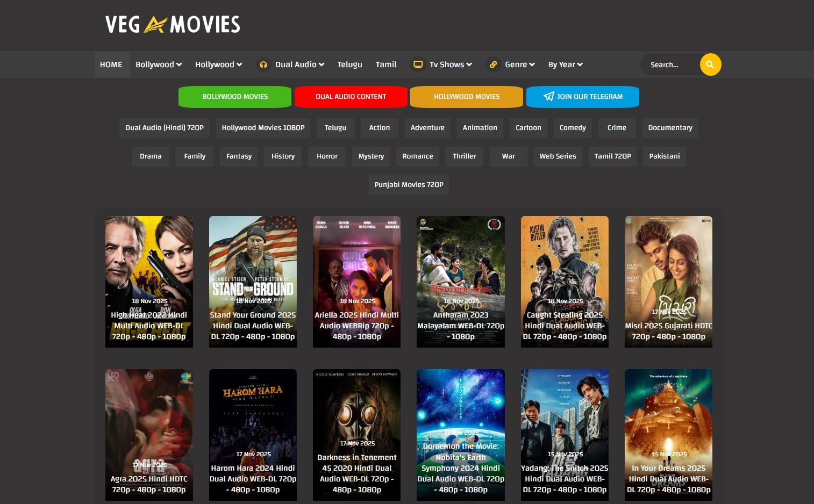Viewport: 814px width, 504px height.
Task: Click the monitor icon beside Tv Shows
Action: tap(418, 64)
